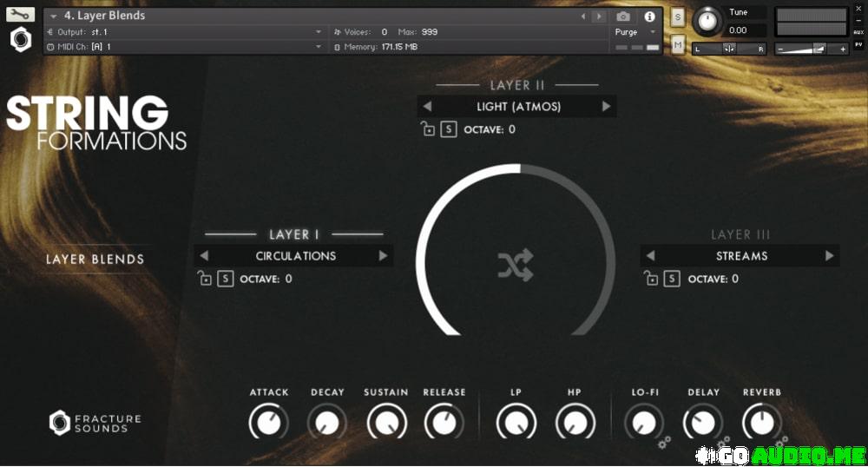Click Layer III OCTAVE value
868x467 pixels.
pyautogui.click(x=735, y=279)
